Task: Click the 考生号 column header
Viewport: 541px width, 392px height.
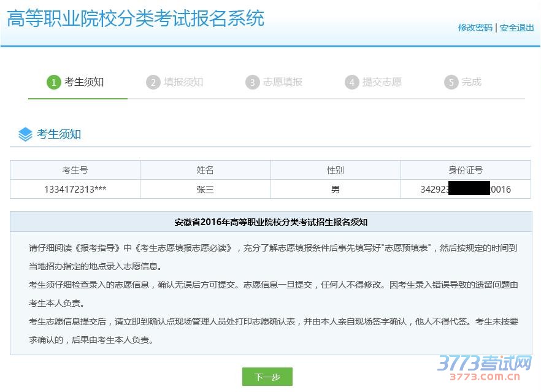Action: click(x=75, y=170)
